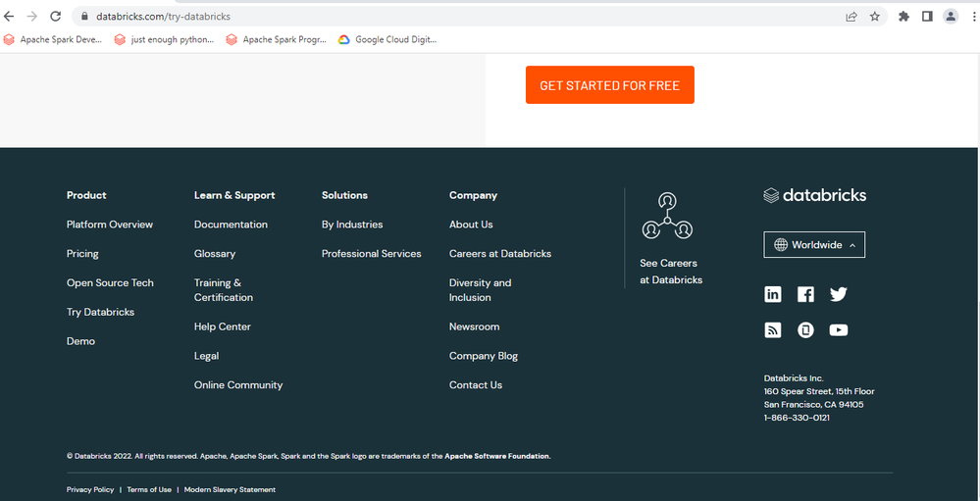Click the 160 Spear Street address line
The height and width of the screenshot is (501, 980).
pos(819,391)
